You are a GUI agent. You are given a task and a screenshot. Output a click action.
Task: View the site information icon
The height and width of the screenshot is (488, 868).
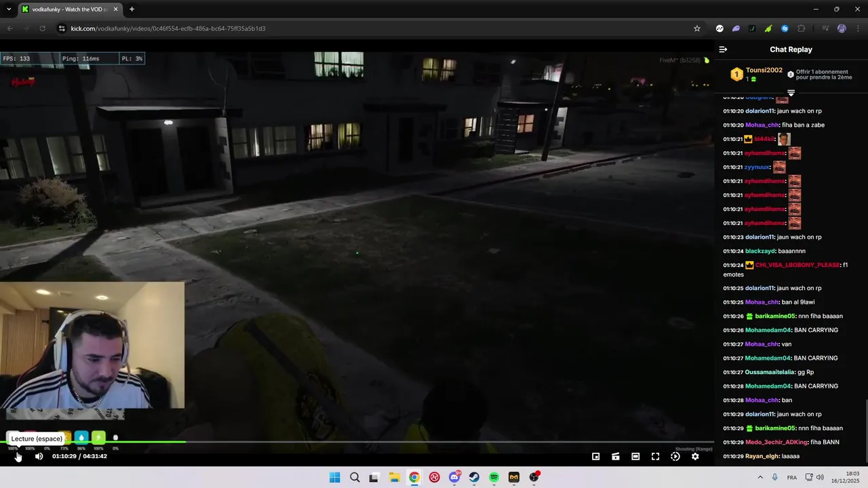[x=62, y=28]
